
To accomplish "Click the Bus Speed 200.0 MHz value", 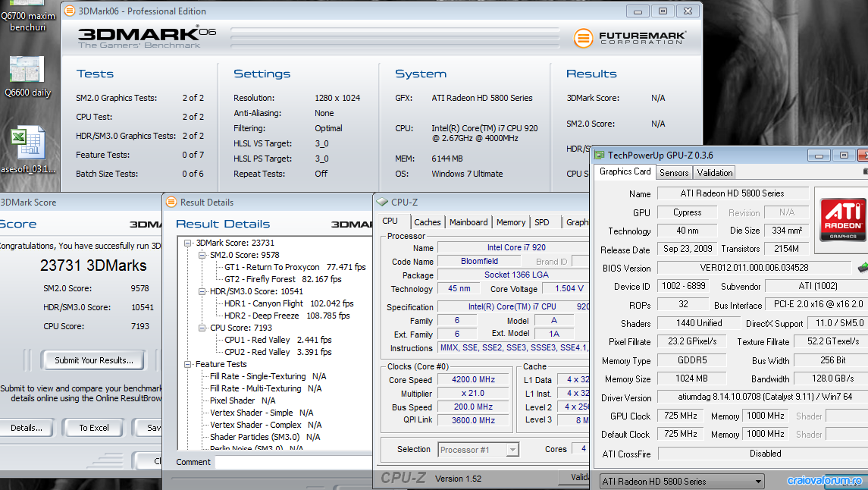I will (x=473, y=407).
